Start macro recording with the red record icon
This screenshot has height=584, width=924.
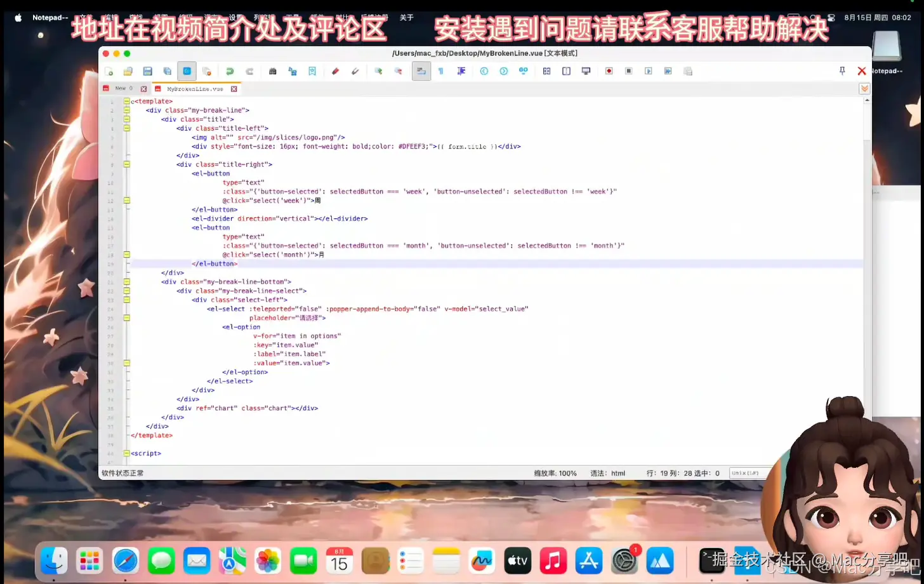click(608, 71)
